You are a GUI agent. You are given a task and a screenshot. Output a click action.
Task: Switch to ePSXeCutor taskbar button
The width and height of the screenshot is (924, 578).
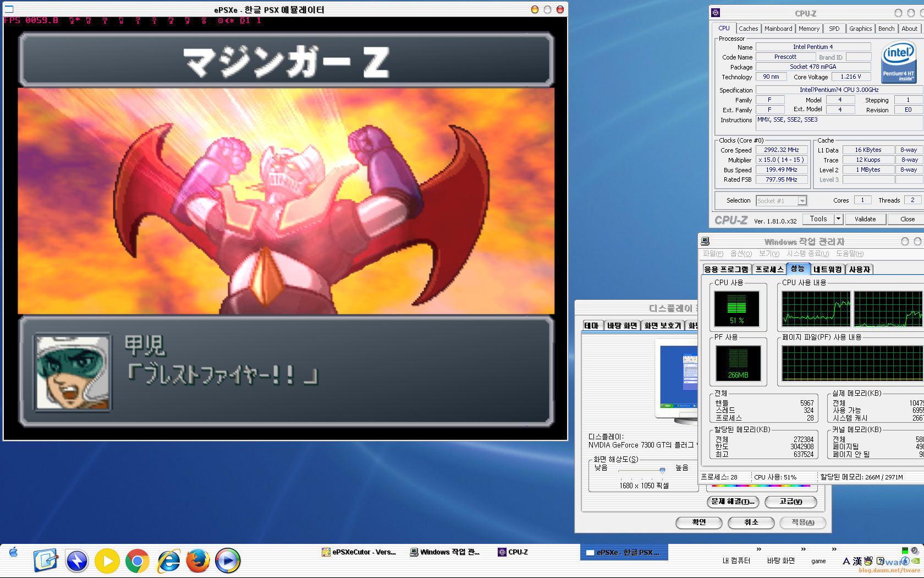[359, 552]
